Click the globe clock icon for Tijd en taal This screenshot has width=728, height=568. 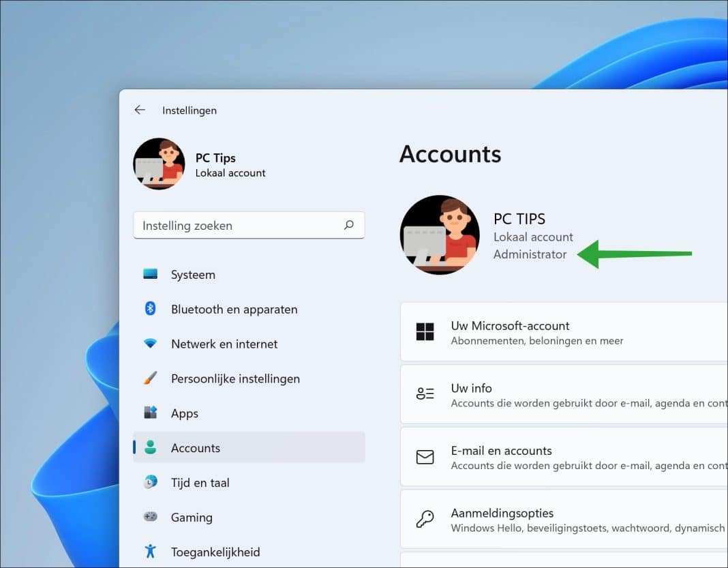pyautogui.click(x=150, y=482)
